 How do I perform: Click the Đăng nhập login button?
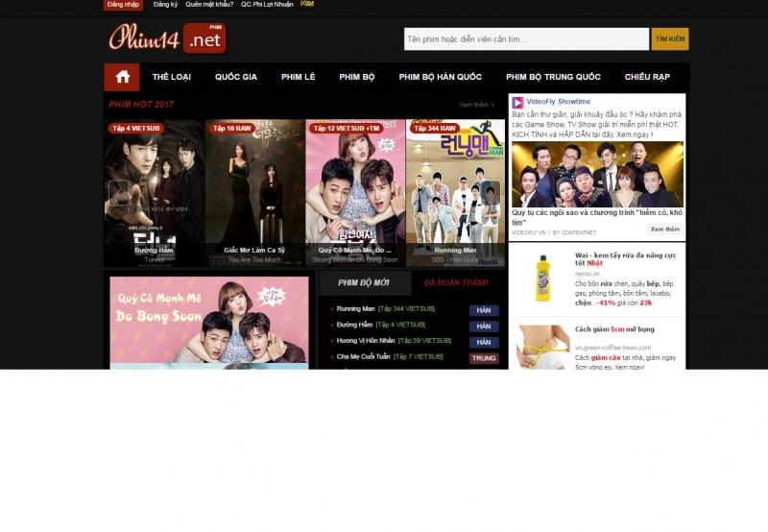123,5
